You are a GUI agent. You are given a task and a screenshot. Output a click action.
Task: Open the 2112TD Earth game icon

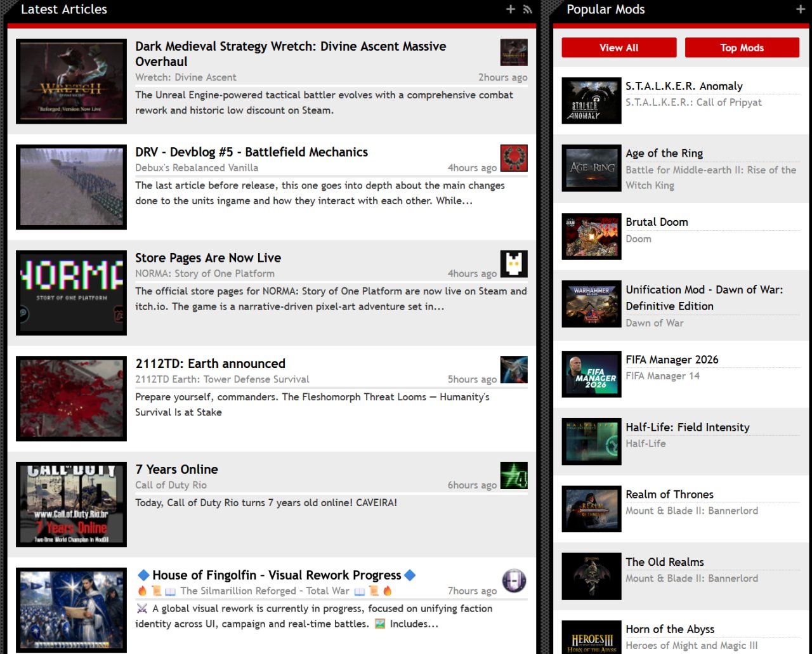(514, 370)
